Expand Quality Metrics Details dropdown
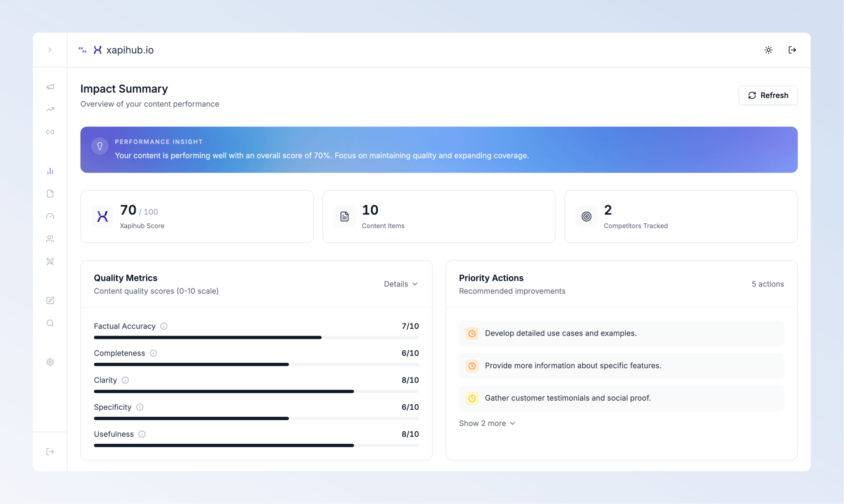The height and width of the screenshot is (504, 844). (x=401, y=284)
